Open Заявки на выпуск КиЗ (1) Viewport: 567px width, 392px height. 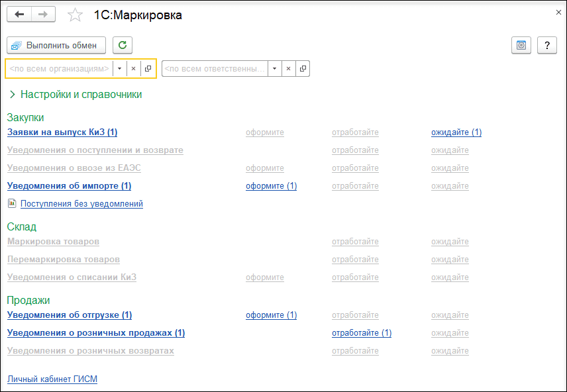click(62, 132)
